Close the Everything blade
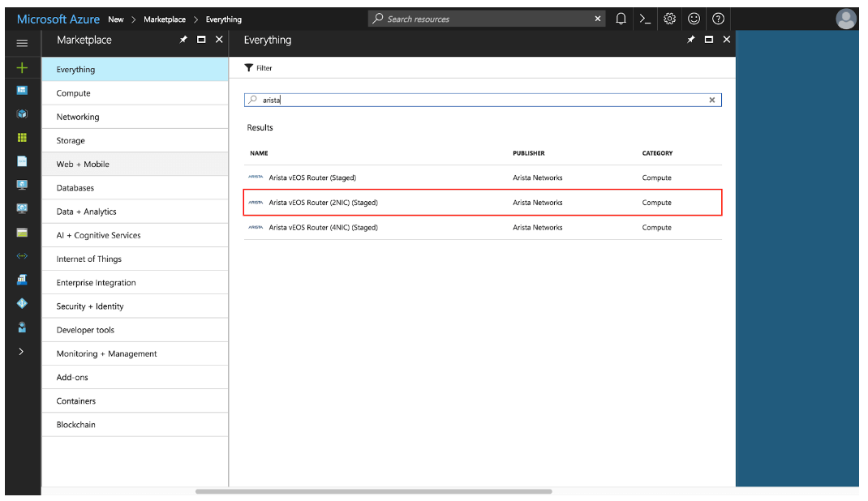The width and height of the screenshot is (868, 501). point(727,39)
